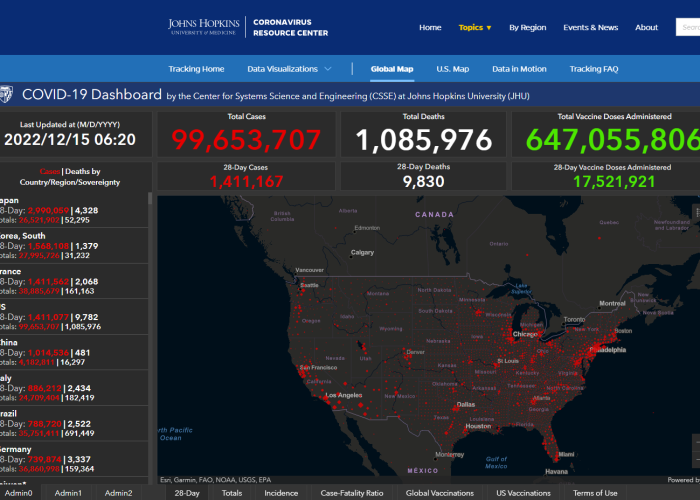Open the map tools handle at the map's right edge

[696, 213]
